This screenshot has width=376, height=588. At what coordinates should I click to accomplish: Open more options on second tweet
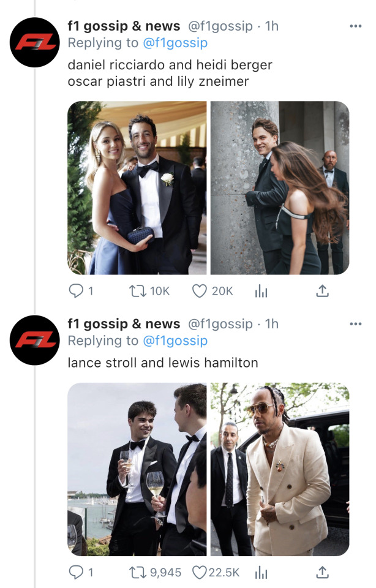click(x=355, y=324)
